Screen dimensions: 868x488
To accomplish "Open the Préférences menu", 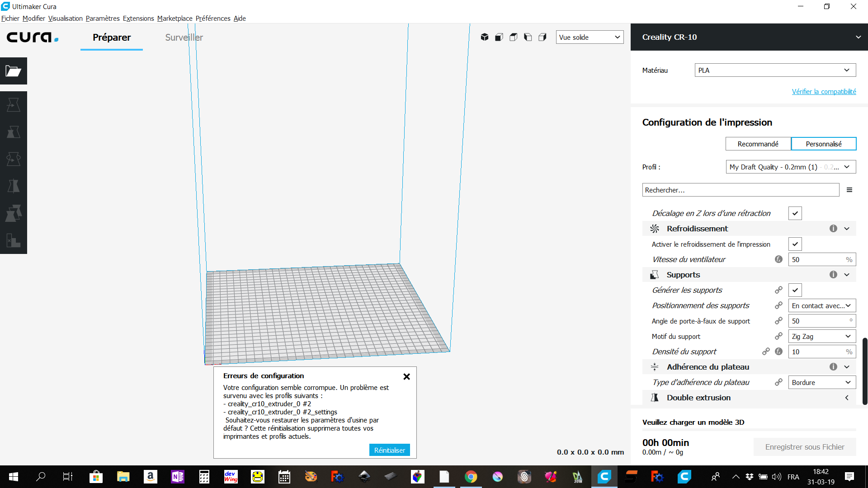I will pos(213,19).
